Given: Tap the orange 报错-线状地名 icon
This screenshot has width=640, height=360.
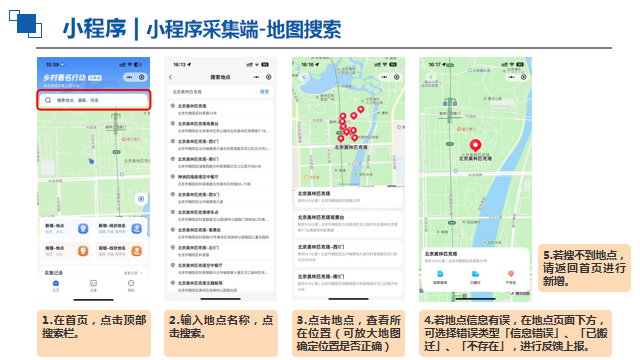Looking at the screenshot, I should [x=137, y=251].
